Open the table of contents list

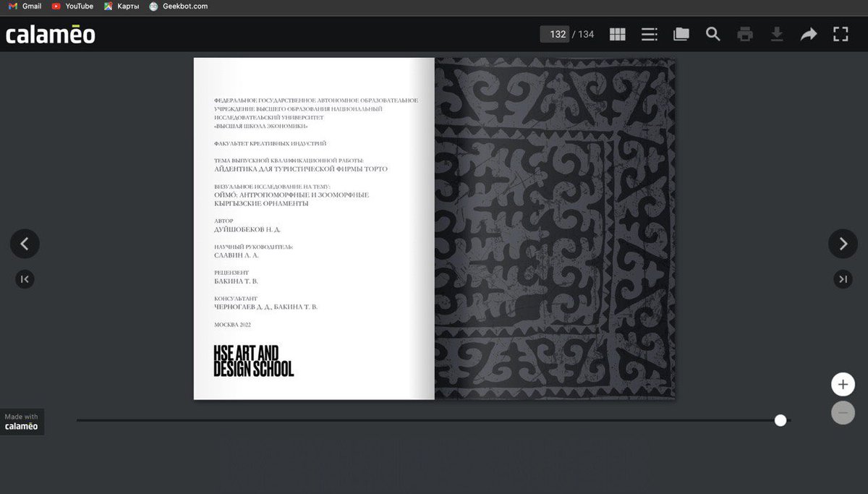pos(649,34)
